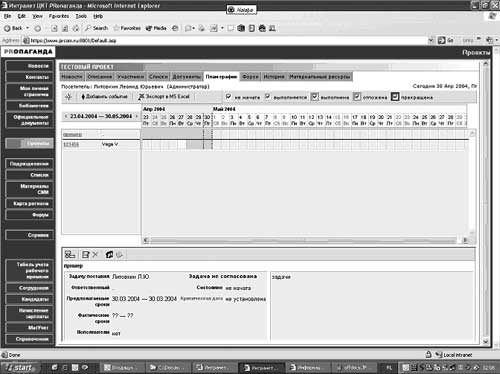Switch to the Документы project tab
This screenshot has width=500, height=374.
[186, 77]
